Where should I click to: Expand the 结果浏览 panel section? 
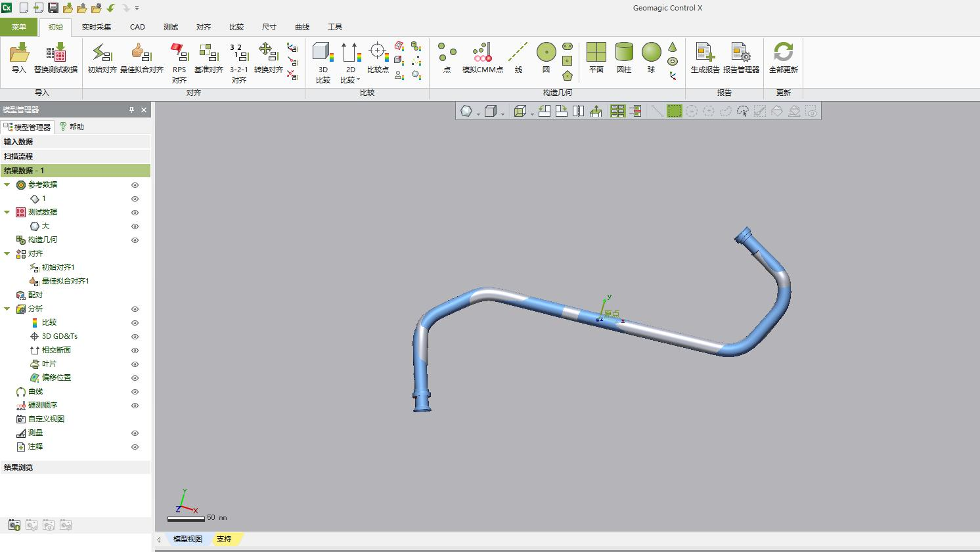(75, 467)
